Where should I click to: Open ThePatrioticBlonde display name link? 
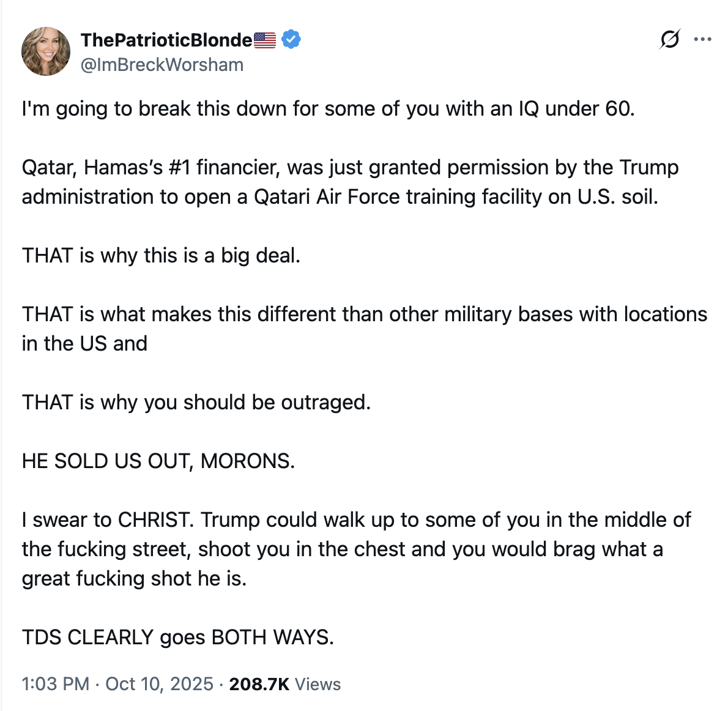pyautogui.click(x=166, y=40)
